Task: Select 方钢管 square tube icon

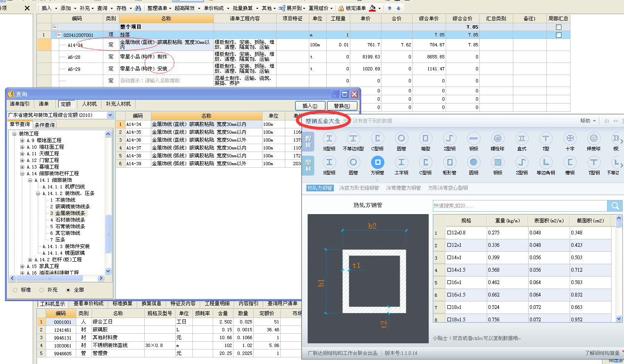Action: click(377, 162)
